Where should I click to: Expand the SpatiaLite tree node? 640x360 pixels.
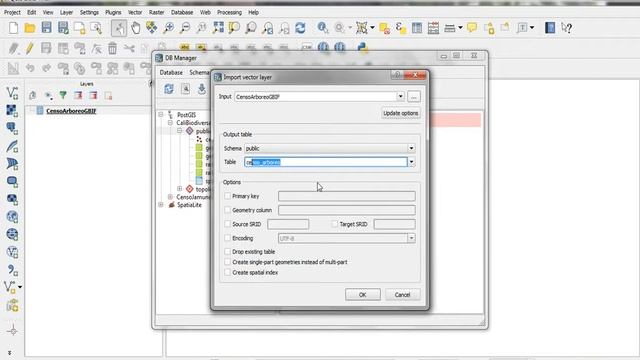(161, 204)
